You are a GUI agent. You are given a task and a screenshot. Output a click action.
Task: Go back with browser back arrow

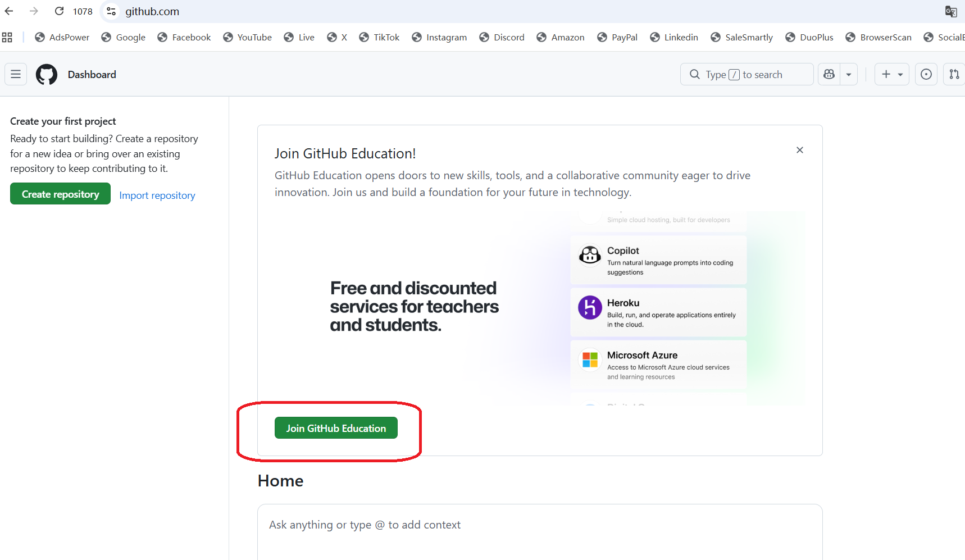tap(9, 11)
